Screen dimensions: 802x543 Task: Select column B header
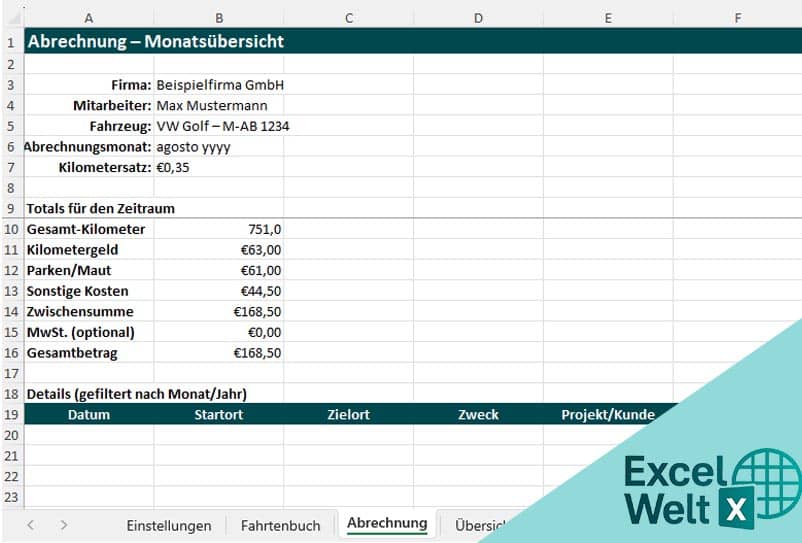click(219, 18)
